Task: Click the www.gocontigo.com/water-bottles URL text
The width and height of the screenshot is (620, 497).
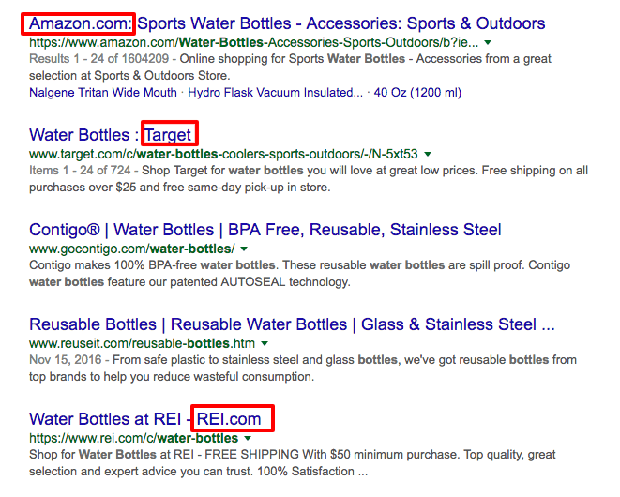Action: (x=132, y=249)
